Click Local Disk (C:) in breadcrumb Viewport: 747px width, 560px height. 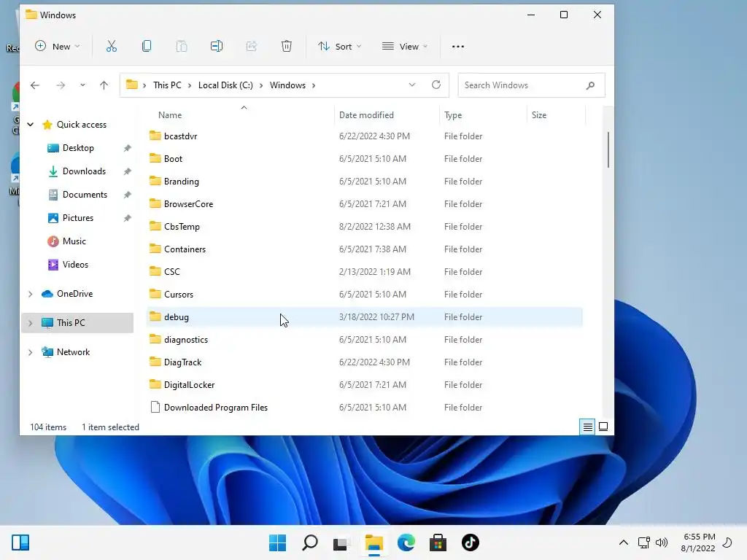click(x=225, y=85)
